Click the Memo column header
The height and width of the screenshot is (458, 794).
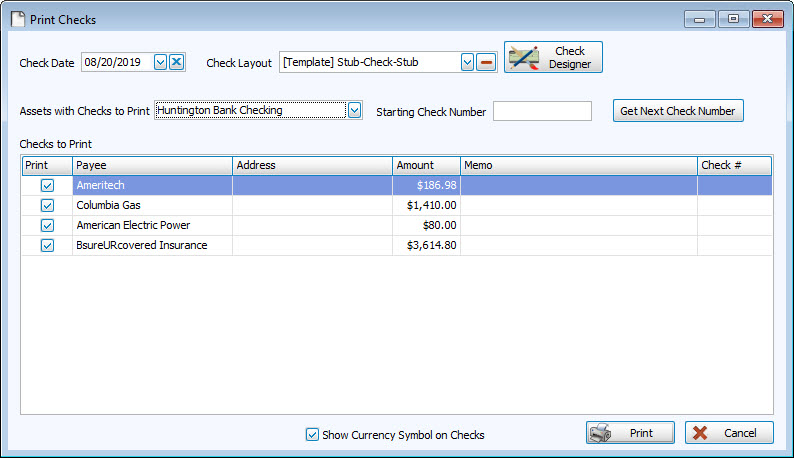click(x=578, y=165)
